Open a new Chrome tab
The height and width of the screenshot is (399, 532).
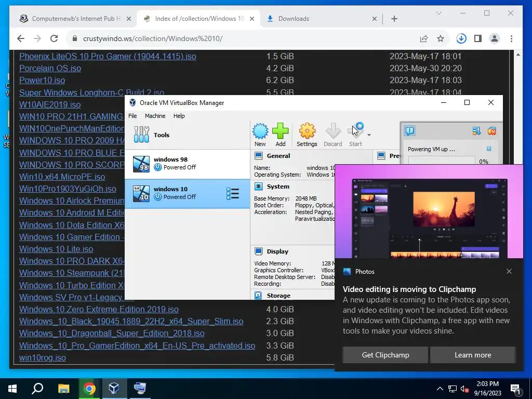coord(394,19)
